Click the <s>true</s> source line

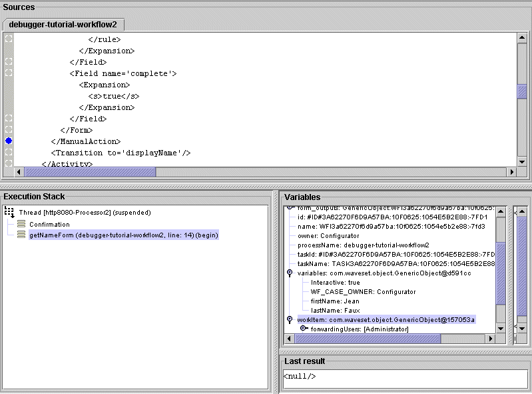point(114,96)
